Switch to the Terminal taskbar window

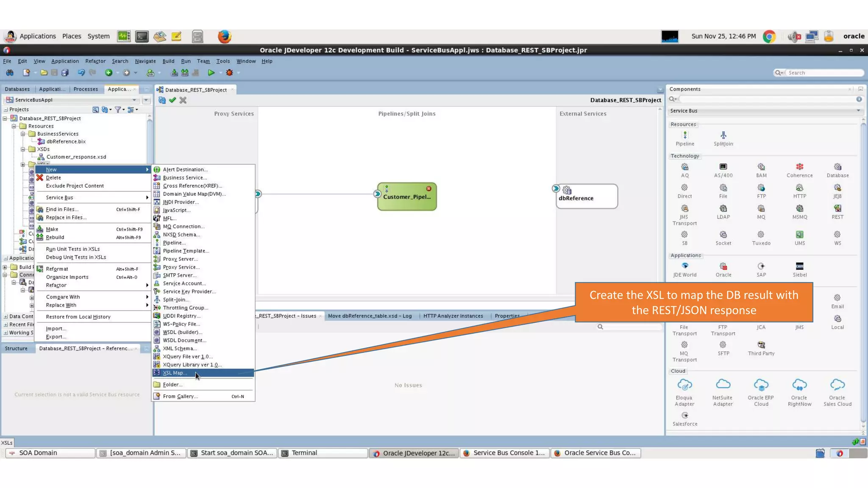(323, 453)
